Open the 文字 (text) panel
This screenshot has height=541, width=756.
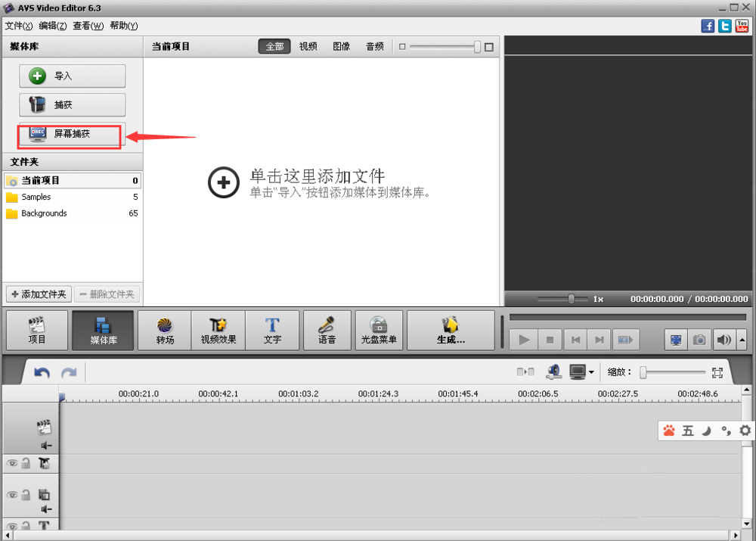[x=272, y=330]
